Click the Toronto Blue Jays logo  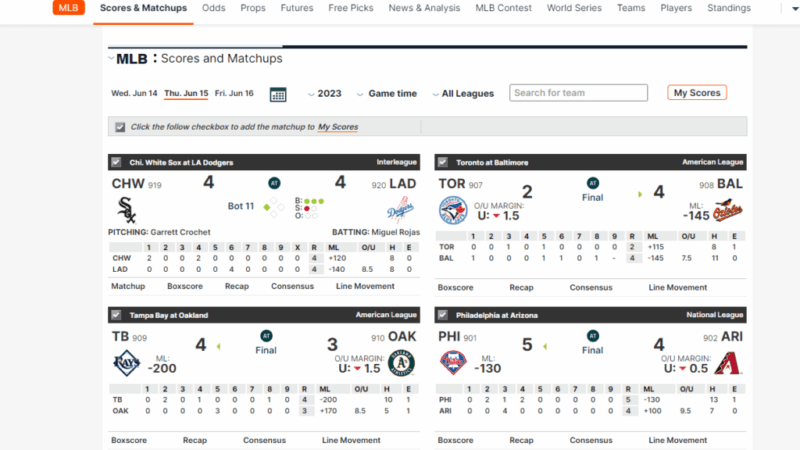453,210
